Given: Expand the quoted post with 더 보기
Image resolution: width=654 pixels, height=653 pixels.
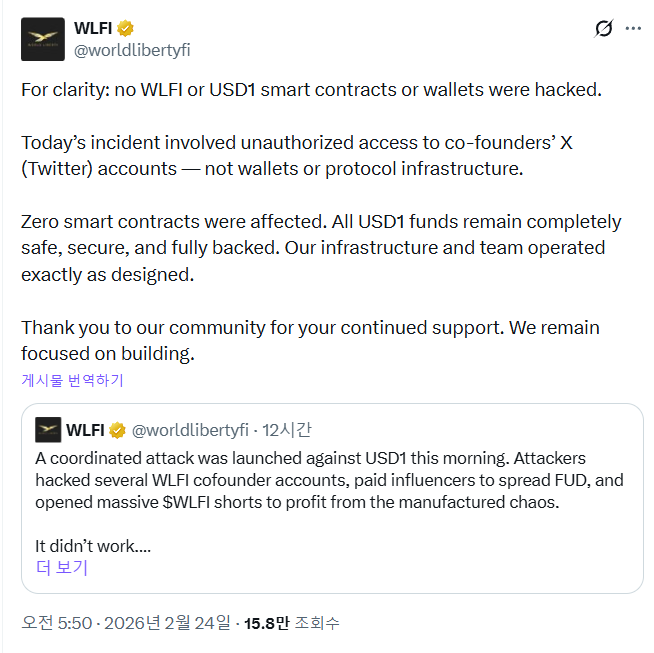Looking at the screenshot, I should point(62,568).
